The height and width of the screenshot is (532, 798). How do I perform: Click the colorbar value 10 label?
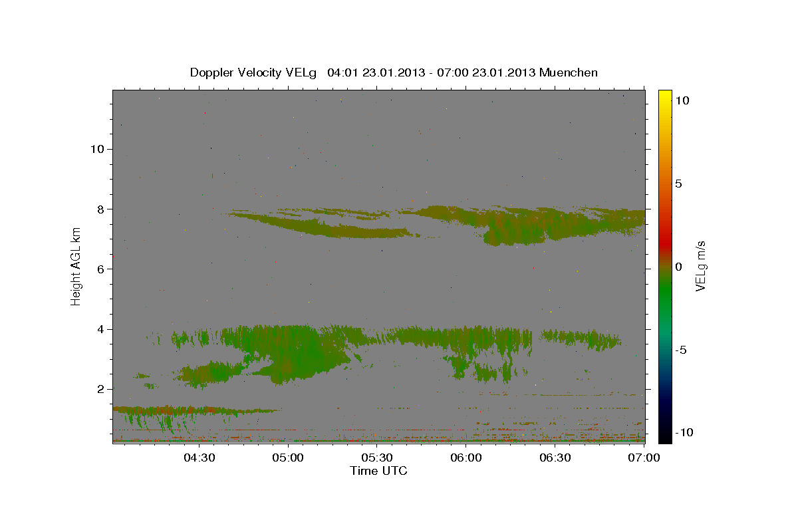point(682,100)
